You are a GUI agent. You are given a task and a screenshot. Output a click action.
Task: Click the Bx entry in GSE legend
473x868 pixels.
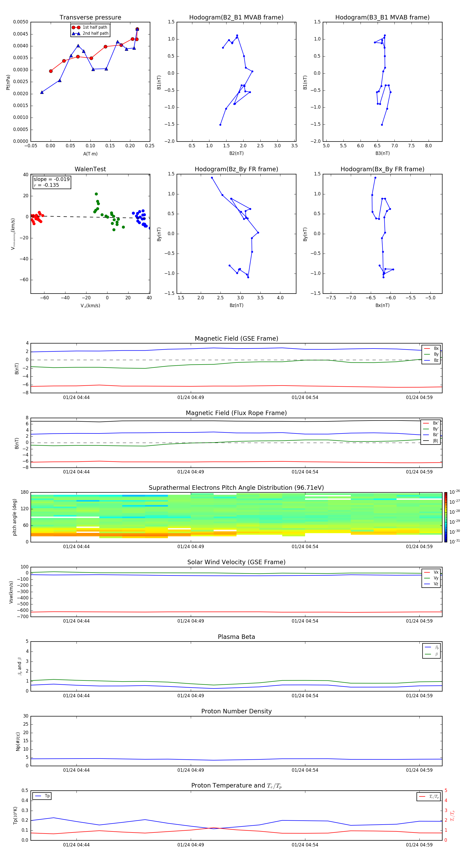click(431, 349)
